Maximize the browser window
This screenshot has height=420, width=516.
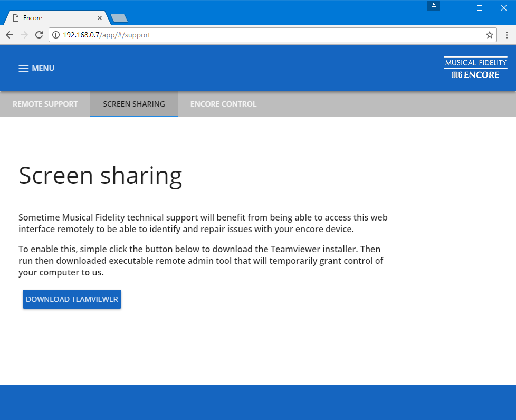point(479,7)
